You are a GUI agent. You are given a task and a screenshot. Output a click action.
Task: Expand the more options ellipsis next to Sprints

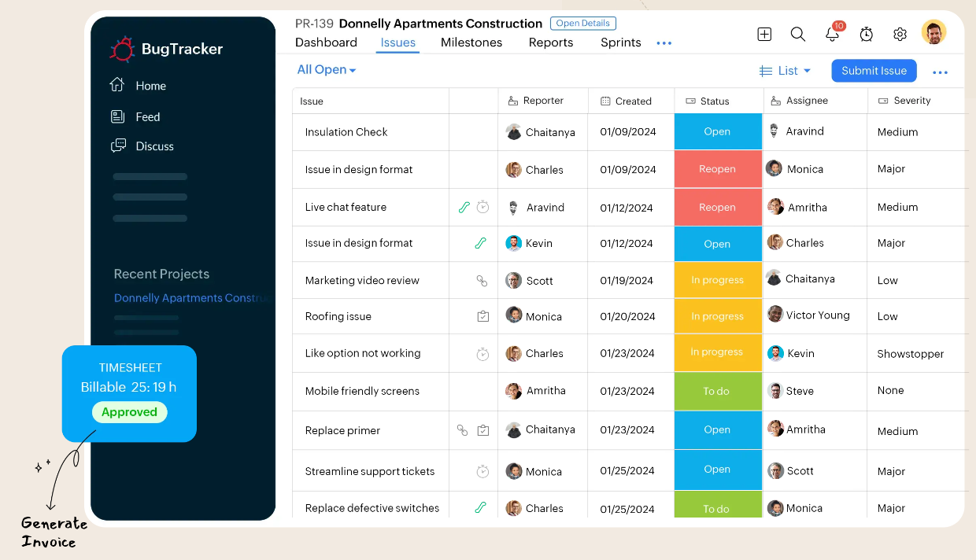664,43
